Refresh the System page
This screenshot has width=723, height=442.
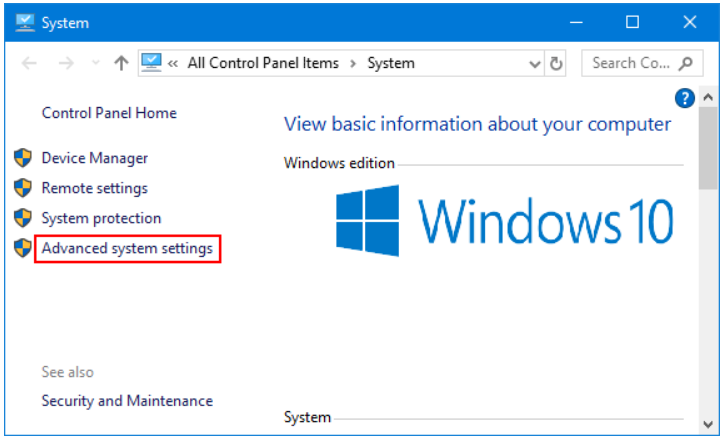(556, 63)
